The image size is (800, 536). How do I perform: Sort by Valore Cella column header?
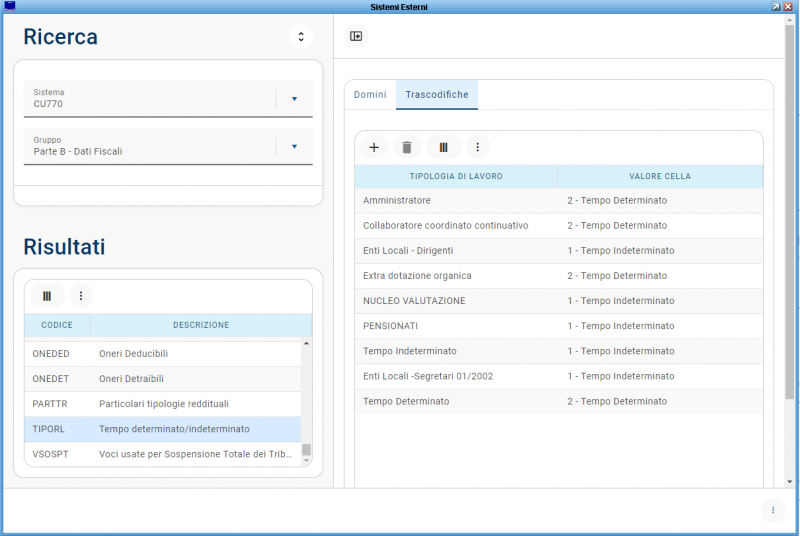(x=660, y=176)
